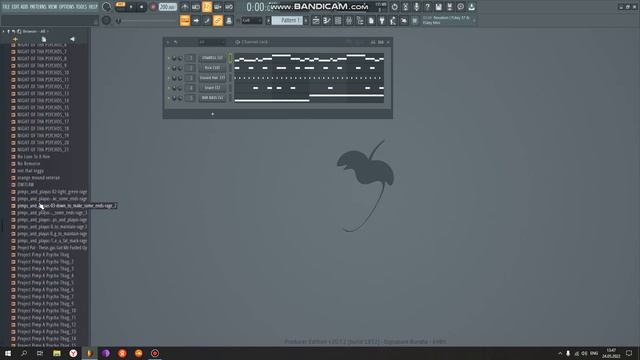This screenshot has height=360, width=640.
Task: Click the 808 BASS channel button
Action: pyautogui.click(x=212, y=98)
